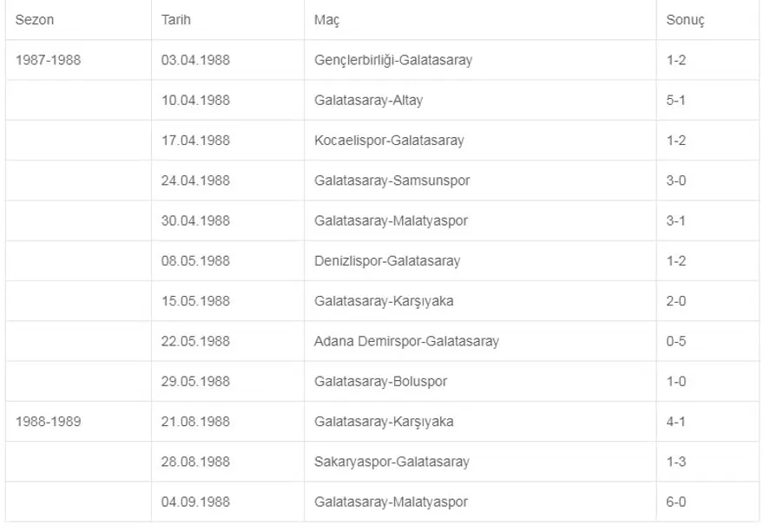Select the 1988-1989 season cell
Viewport: 764px width, 532px height.
(49, 422)
